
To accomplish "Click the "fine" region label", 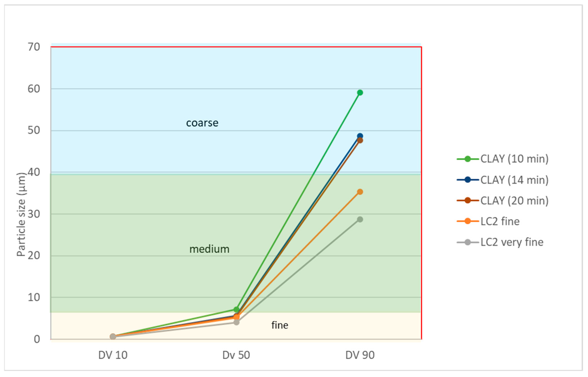I will pos(280,325).
